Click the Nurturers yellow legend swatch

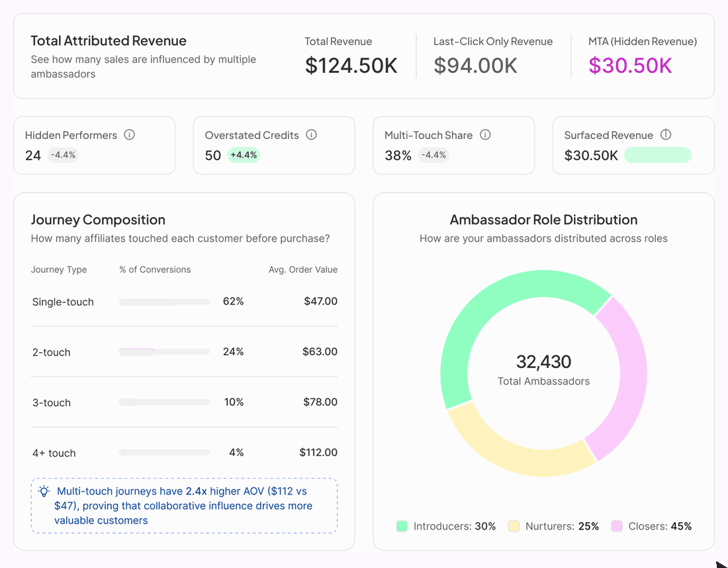click(514, 526)
